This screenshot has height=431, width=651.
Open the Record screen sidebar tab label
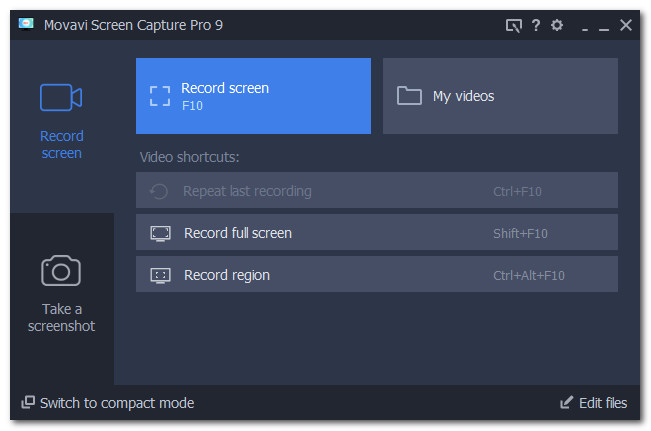pyautogui.click(x=61, y=144)
